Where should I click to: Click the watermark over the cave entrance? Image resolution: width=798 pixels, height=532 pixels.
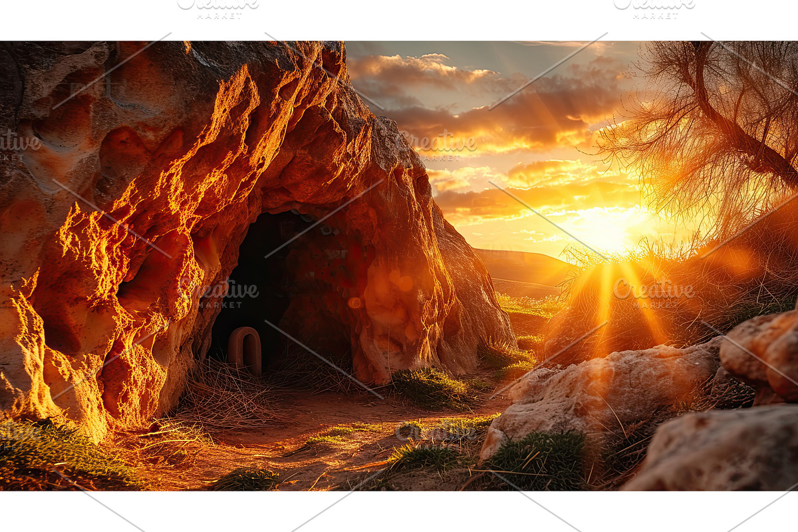pos(219,292)
